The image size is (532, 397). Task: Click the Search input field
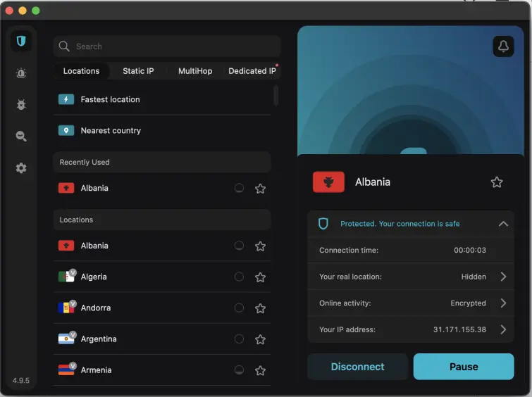pos(167,46)
